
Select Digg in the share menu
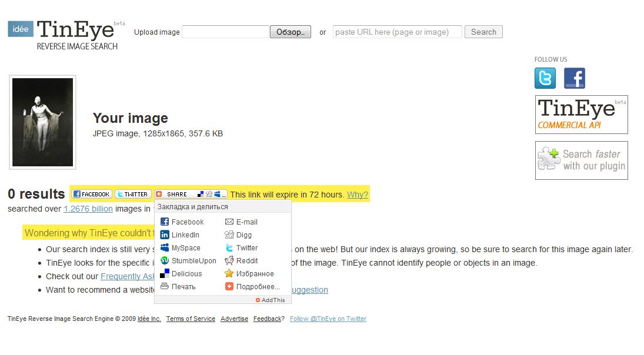click(244, 235)
